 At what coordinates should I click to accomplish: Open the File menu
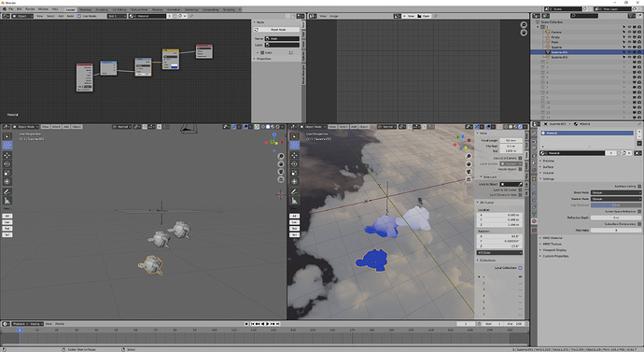[11, 9]
